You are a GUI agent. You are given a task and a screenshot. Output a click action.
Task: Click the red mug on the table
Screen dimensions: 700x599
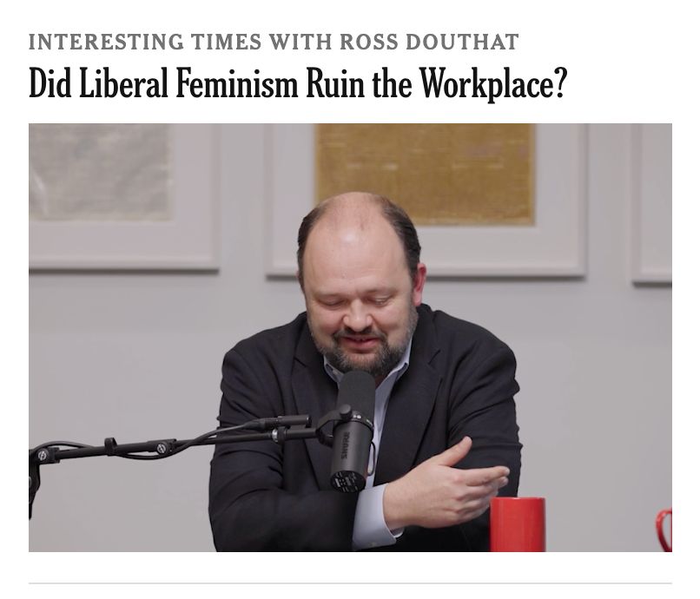(x=518, y=524)
